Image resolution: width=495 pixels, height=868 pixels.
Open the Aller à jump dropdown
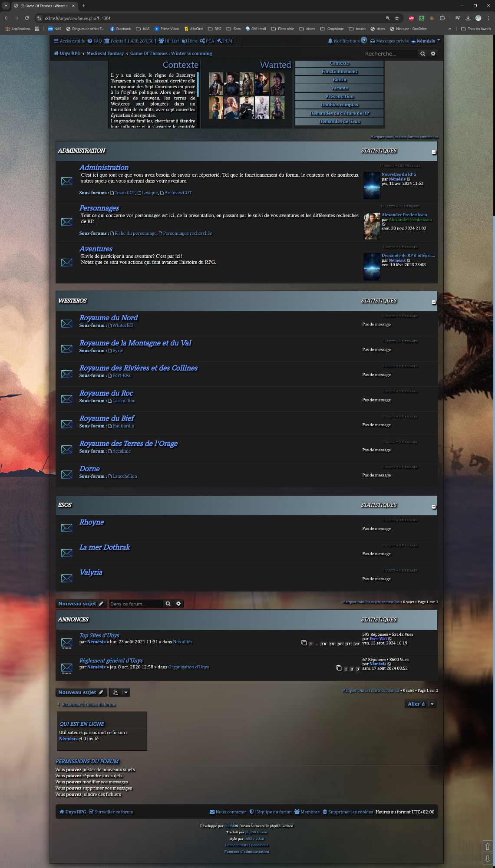tap(420, 704)
